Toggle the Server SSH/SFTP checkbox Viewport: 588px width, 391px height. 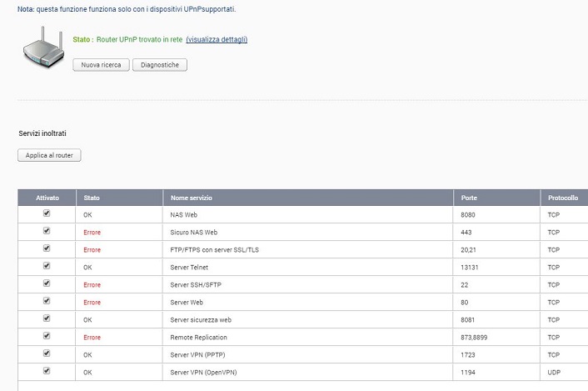pyautogui.click(x=47, y=283)
